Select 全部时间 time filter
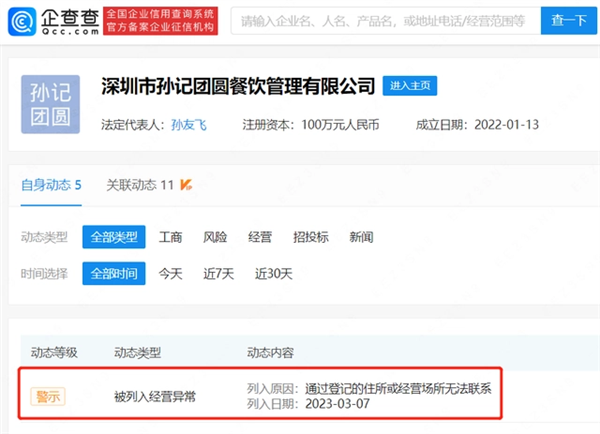 coord(114,273)
